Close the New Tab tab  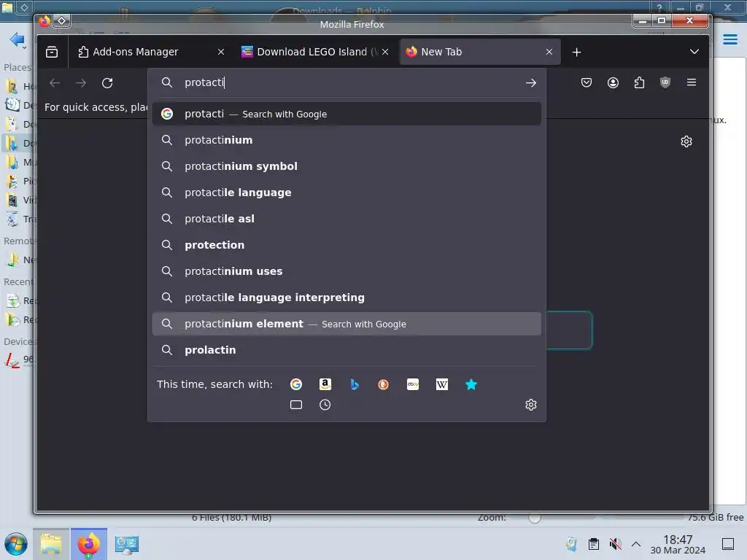pyautogui.click(x=549, y=52)
